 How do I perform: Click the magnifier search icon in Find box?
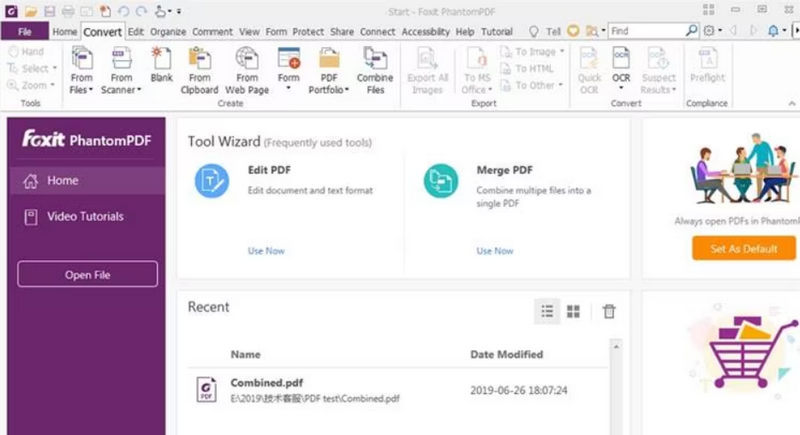(x=691, y=31)
